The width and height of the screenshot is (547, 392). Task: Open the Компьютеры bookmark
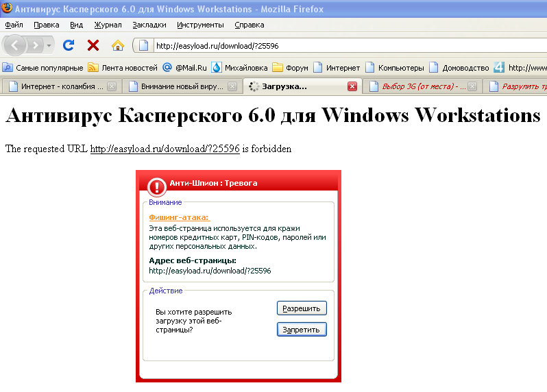395,68
